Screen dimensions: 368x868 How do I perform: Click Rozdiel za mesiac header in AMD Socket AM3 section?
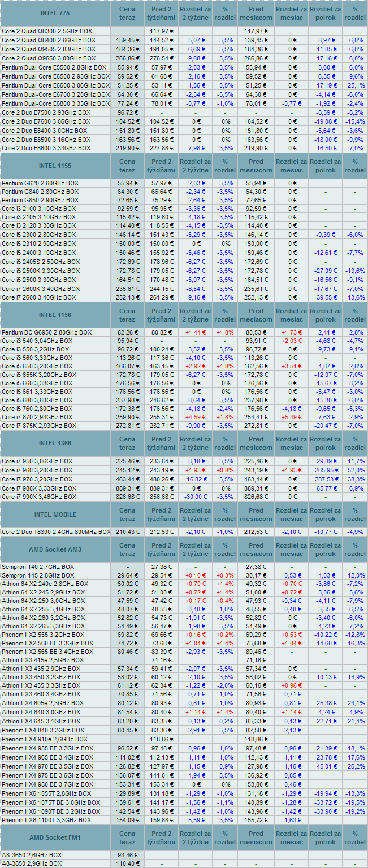pyautogui.click(x=292, y=549)
